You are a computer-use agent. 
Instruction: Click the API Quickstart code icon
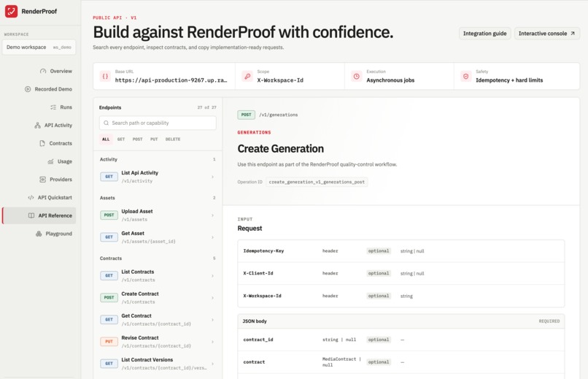(x=31, y=197)
